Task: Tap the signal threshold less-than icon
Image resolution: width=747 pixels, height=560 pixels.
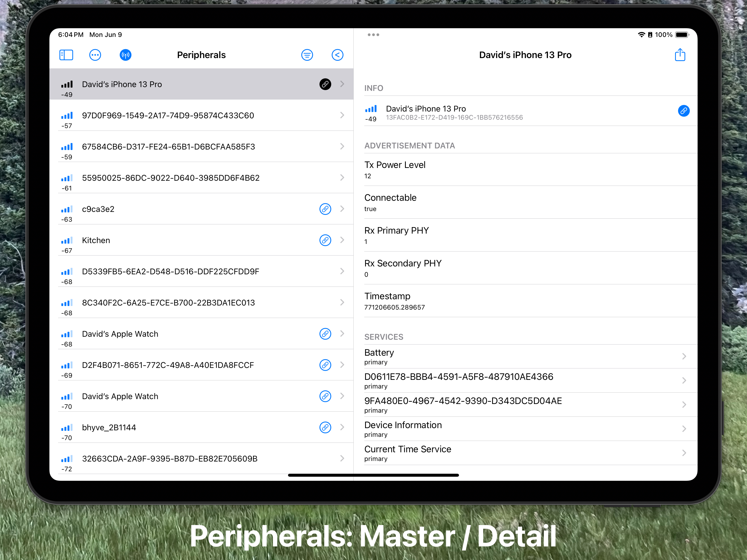Action: click(337, 55)
